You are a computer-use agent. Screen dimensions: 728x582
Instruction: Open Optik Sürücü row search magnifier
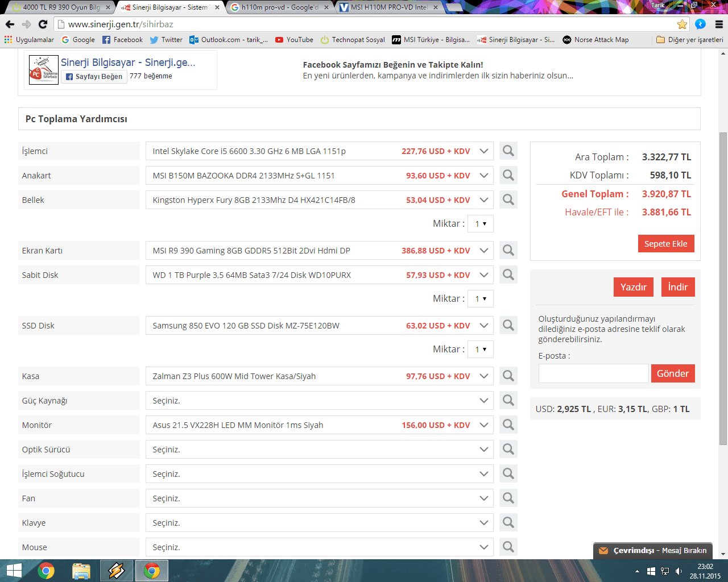(508, 449)
